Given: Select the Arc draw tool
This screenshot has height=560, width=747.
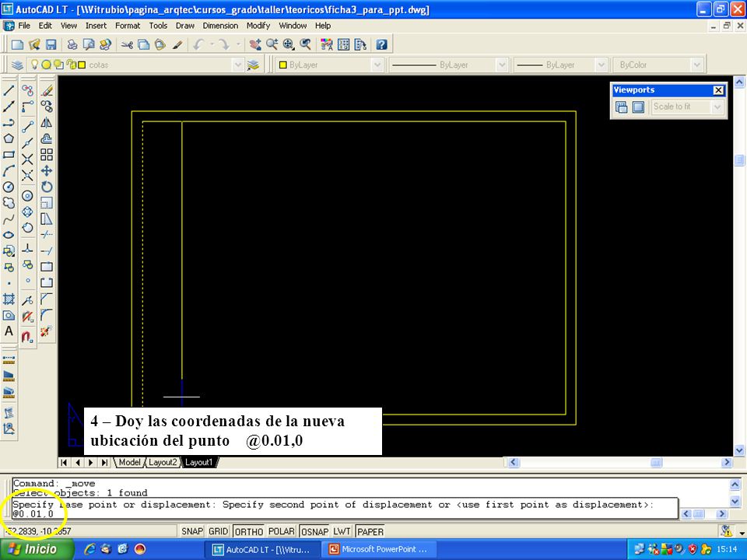Looking at the screenshot, I should click(x=9, y=170).
